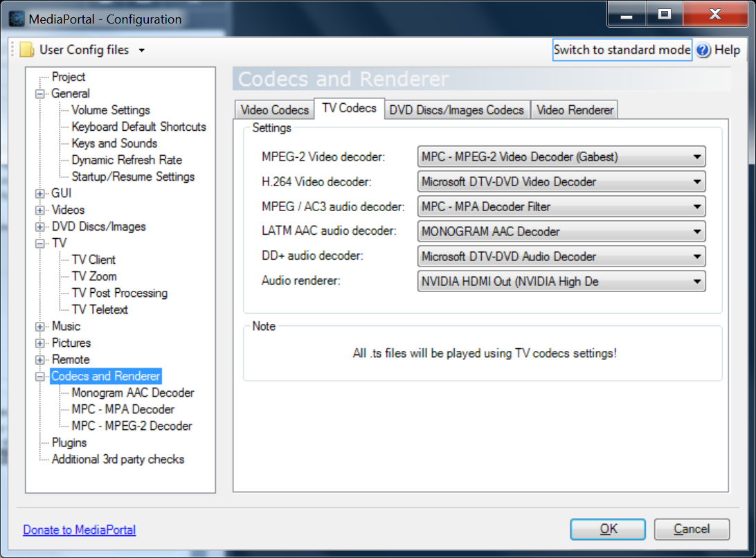Select the TV Codecs tab

click(x=349, y=109)
